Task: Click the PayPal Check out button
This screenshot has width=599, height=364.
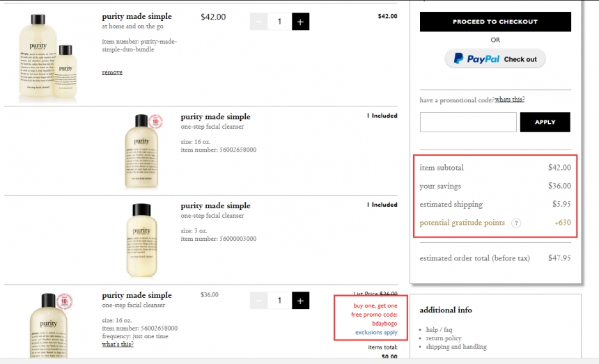Action: tap(495, 59)
